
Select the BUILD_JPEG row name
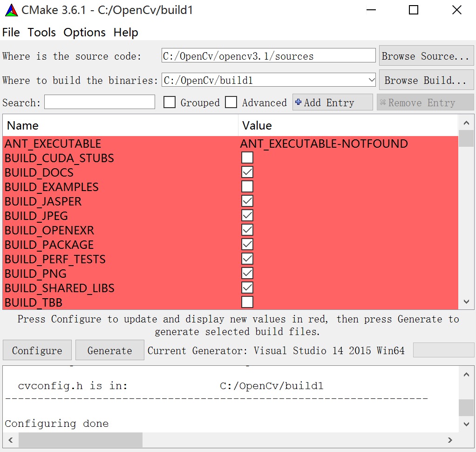pyautogui.click(x=36, y=216)
